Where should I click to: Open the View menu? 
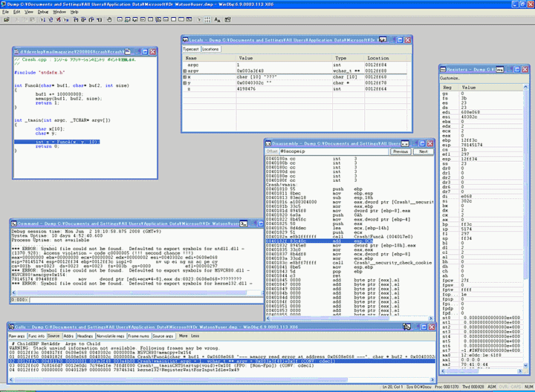pos(29,12)
